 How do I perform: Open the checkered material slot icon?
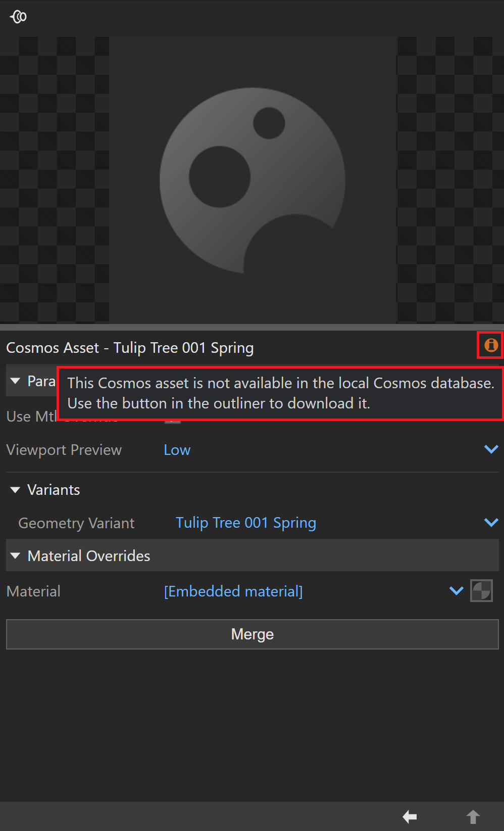pos(481,590)
